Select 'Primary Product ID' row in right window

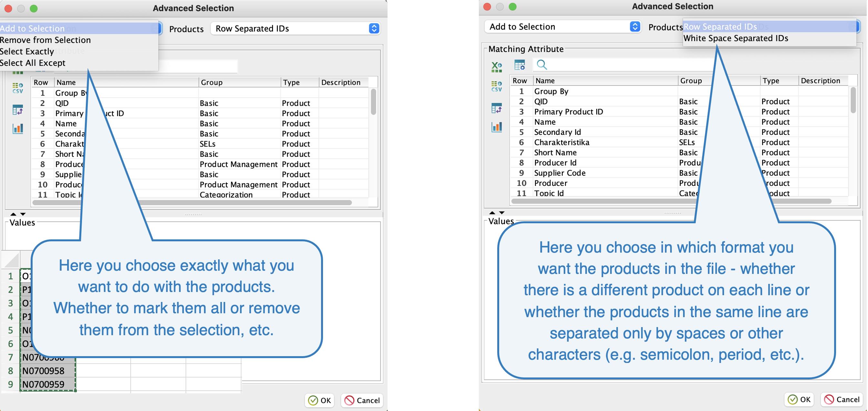(x=679, y=112)
